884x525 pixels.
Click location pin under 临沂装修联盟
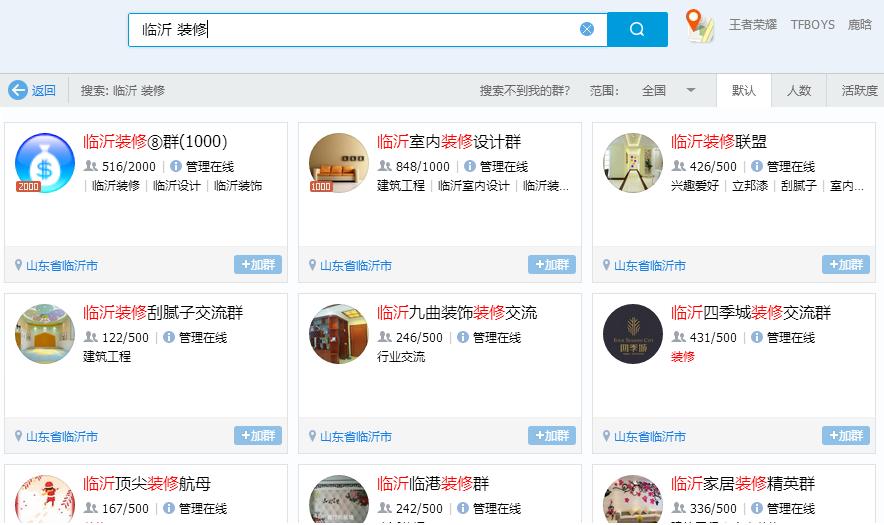pos(607,266)
